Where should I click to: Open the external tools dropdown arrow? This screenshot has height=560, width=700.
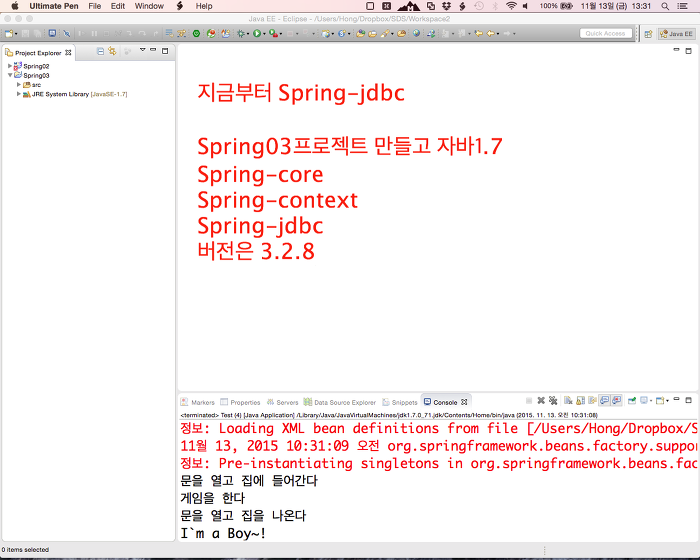[x=281, y=34]
